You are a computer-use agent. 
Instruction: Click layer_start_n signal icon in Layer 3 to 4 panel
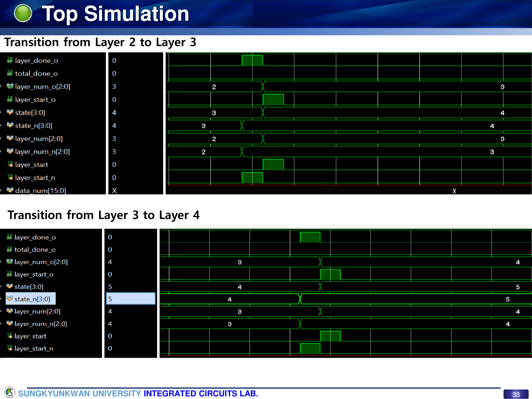[10, 348]
